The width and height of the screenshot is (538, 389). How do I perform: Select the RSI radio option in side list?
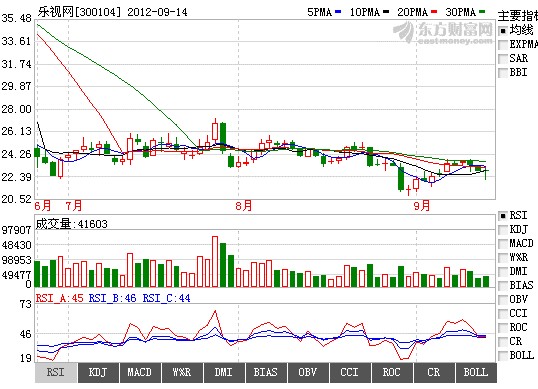[503, 216]
